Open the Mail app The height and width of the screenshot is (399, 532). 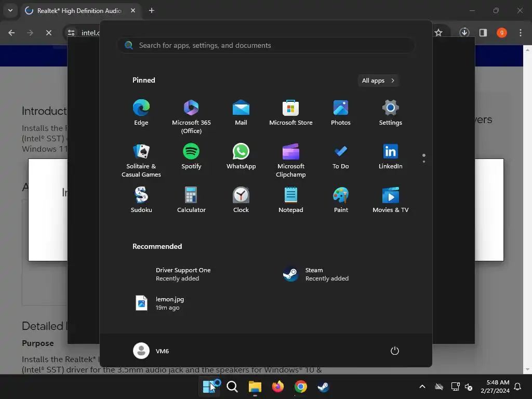pyautogui.click(x=241, y=113)
